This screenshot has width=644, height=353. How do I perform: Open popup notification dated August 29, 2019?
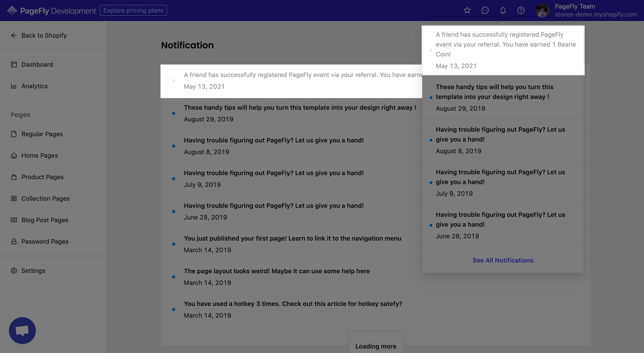click(503, 97)
